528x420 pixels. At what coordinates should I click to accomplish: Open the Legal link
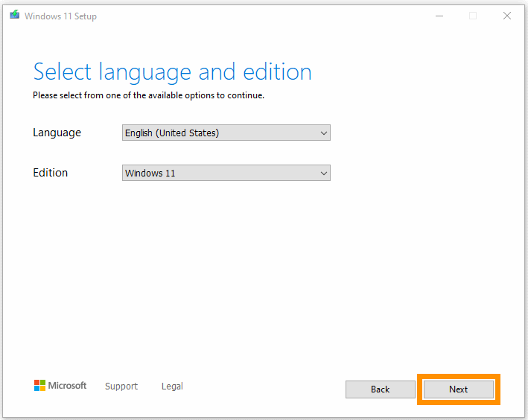(172, 386)
